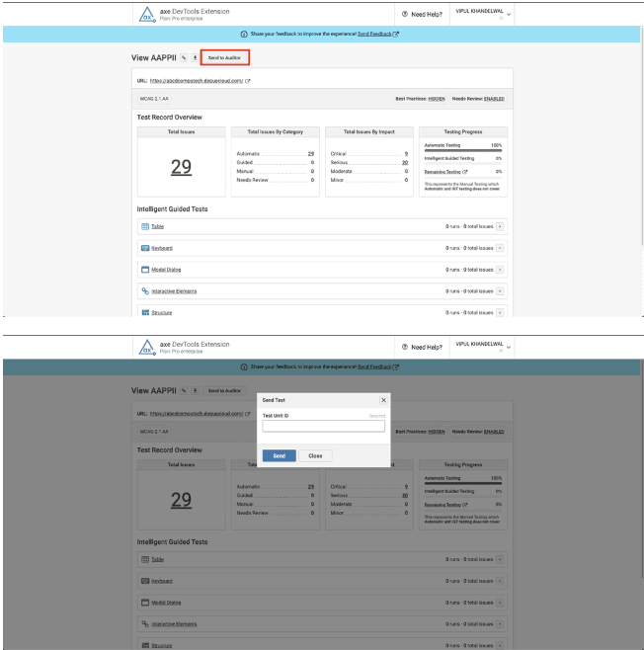Click the blue Send button in the dialog
644x650 pixels.
click(x=279, y=456)
